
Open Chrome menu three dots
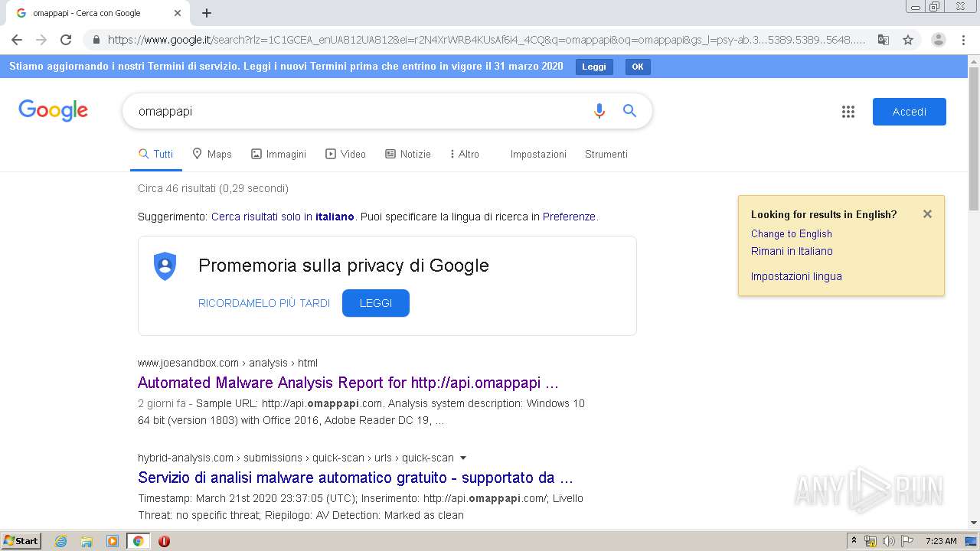pos(963,40)
